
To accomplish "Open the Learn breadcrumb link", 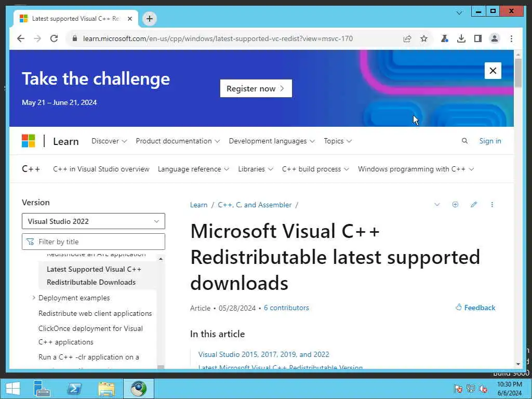I will (198, 205).
